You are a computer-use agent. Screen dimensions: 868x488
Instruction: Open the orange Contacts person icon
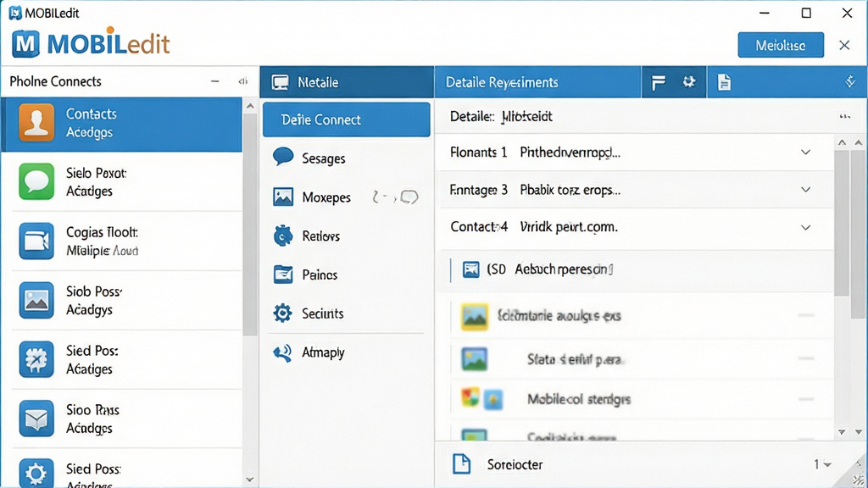click(x=36, y=122)
